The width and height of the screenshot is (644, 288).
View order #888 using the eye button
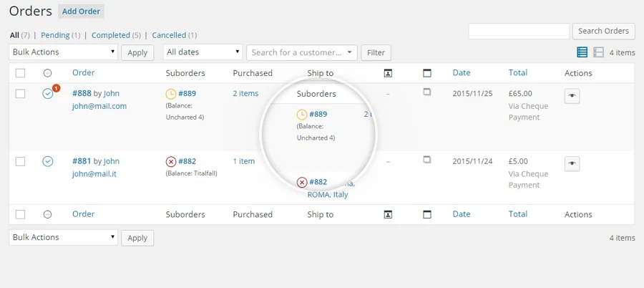coord(572,95)
